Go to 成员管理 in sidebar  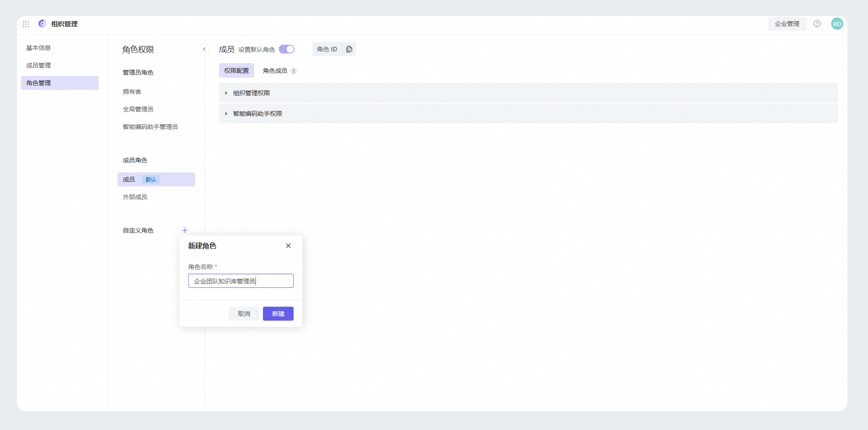[39, 65]
